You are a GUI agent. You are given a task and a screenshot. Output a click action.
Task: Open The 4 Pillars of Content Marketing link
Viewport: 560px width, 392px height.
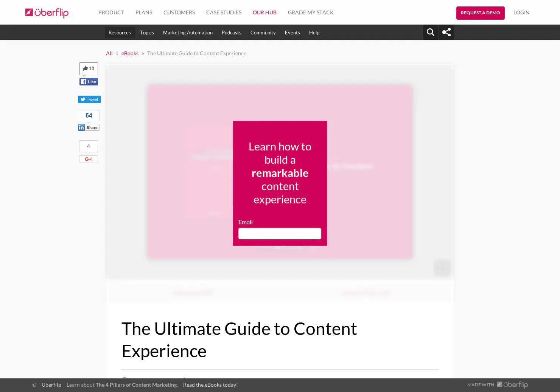[136, 385]
